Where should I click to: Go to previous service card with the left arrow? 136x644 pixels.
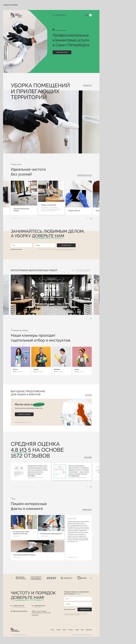87,218
